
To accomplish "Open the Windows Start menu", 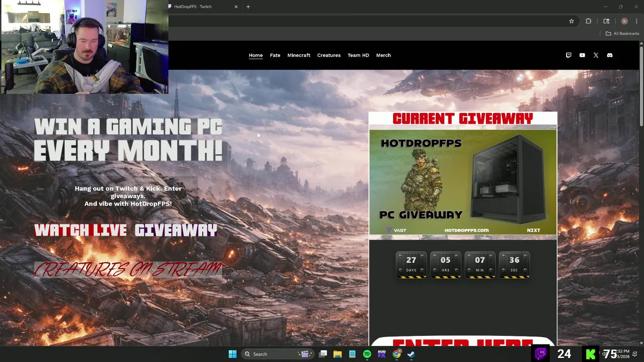I will 232,354.
